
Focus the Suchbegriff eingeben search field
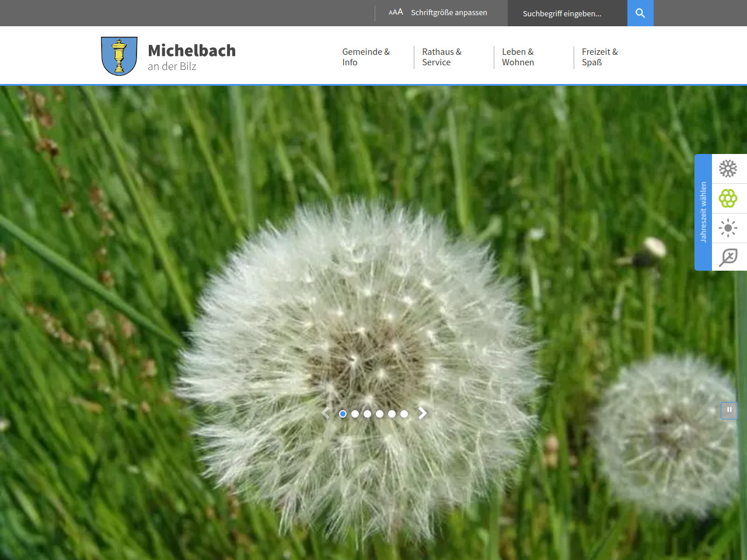(x=566, y=13)
